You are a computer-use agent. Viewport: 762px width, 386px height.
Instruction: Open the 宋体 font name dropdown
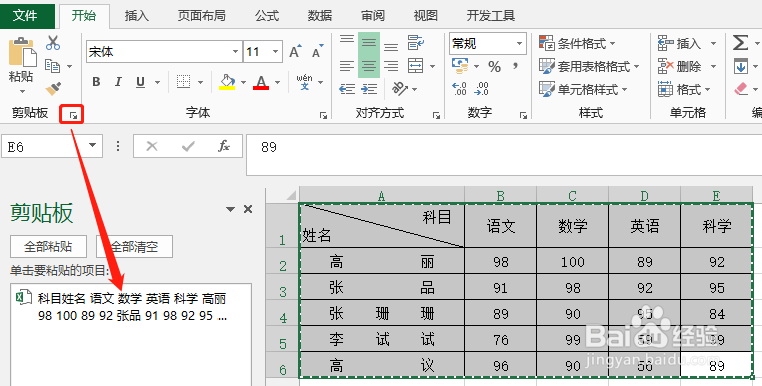pyautogui.click(x=235, y=52)
